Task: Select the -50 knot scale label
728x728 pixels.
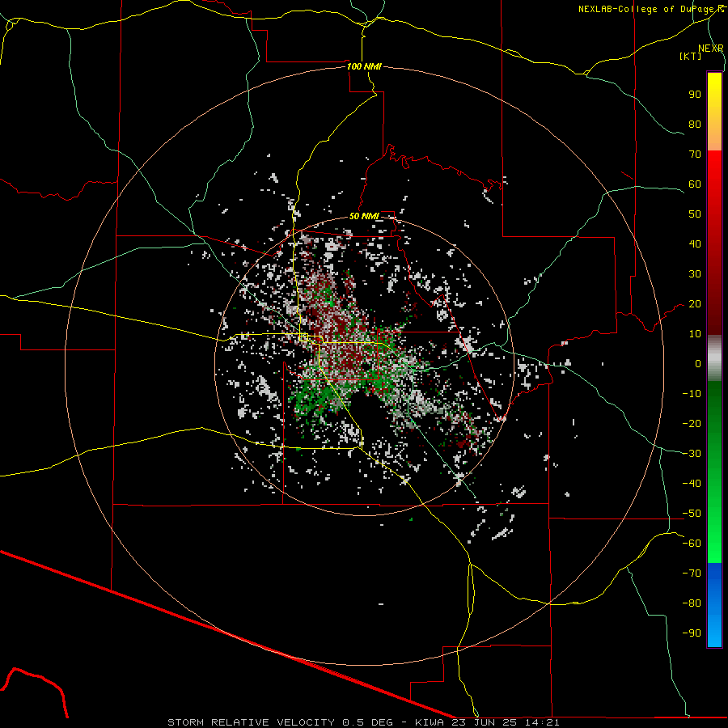Action: [x=692, y=514]
